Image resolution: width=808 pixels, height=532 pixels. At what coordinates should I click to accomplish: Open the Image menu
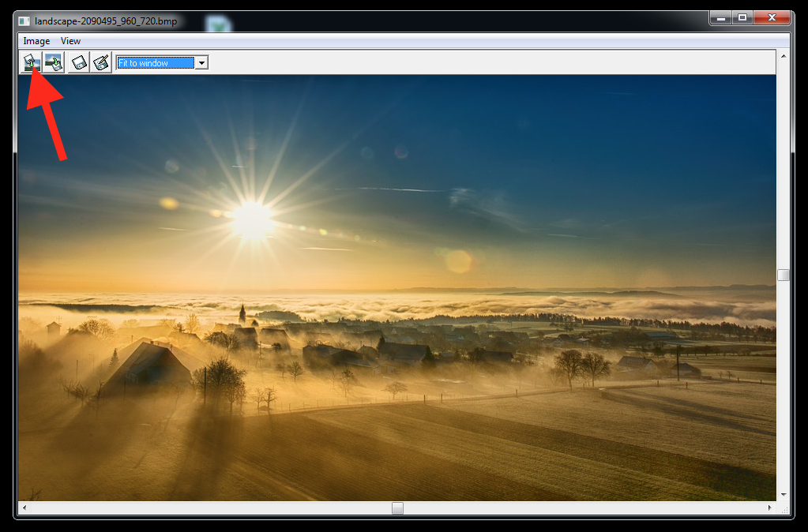(36, 41)
